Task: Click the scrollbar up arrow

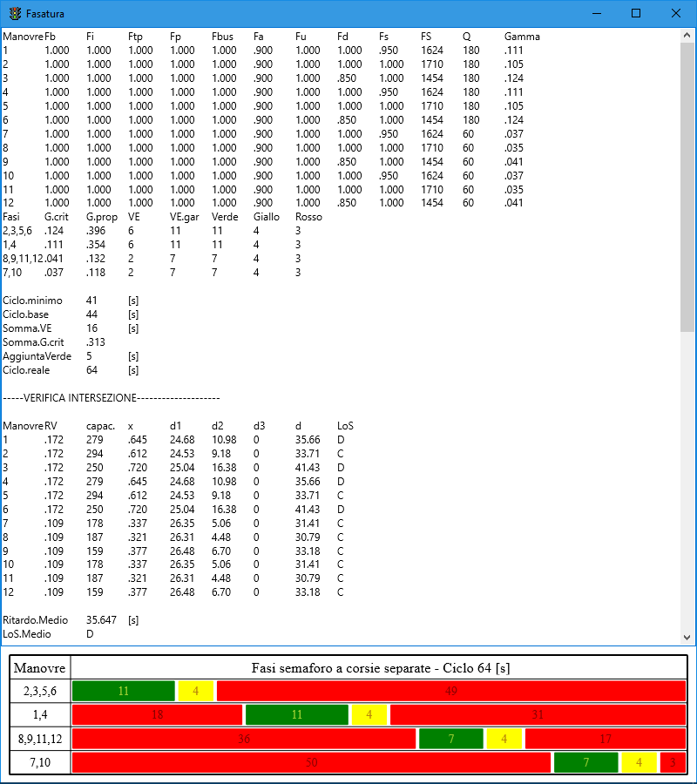Action: 687,35
